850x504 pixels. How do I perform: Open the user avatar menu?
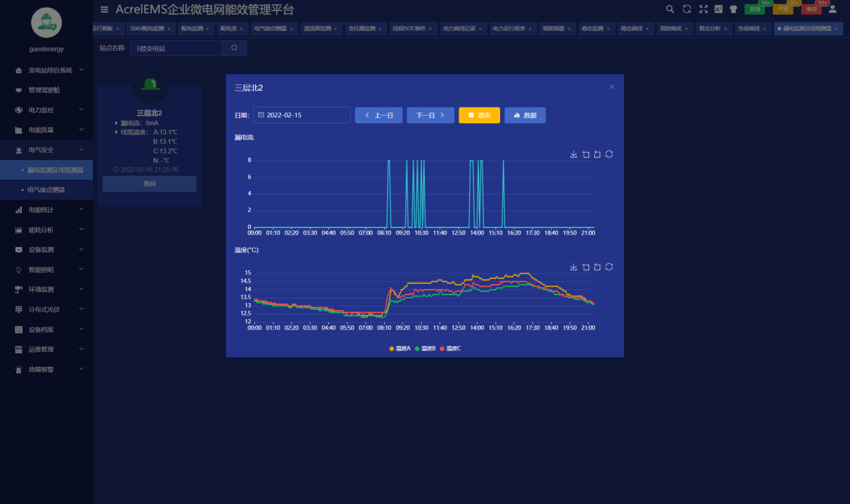833,9
